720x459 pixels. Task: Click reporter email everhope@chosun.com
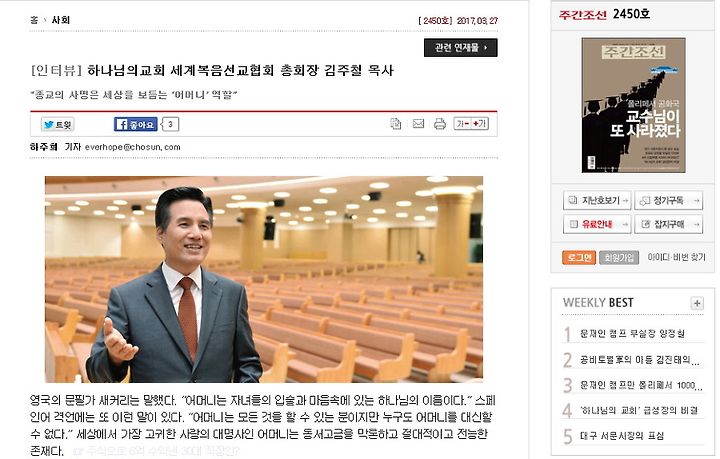[133, 147]
